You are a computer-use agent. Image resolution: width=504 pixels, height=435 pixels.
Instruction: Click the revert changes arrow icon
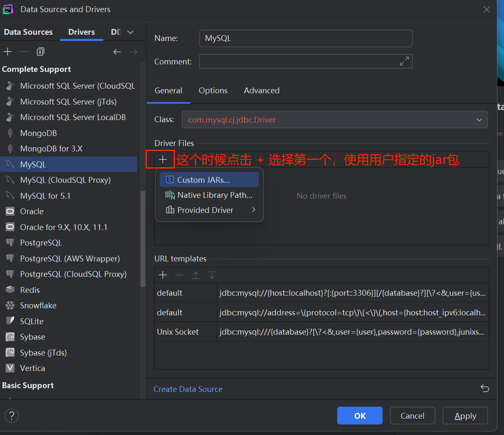485,389
